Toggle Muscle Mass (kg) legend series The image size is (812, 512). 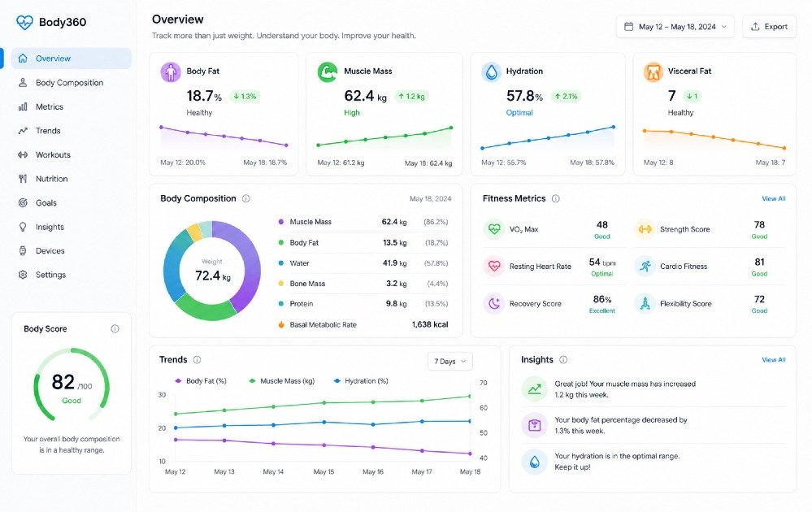[x=282, y=381]
